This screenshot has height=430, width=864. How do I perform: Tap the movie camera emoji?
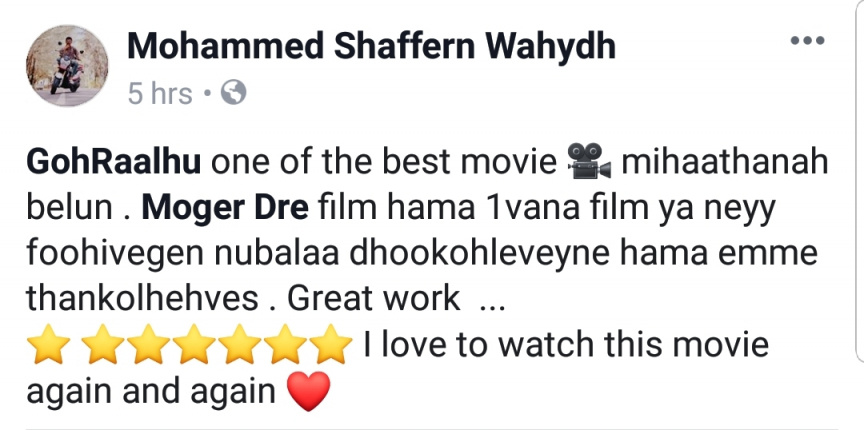point(589,161)
